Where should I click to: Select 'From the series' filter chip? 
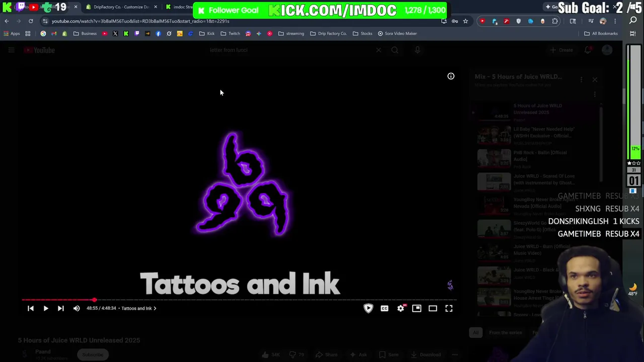tap(505, 332)
